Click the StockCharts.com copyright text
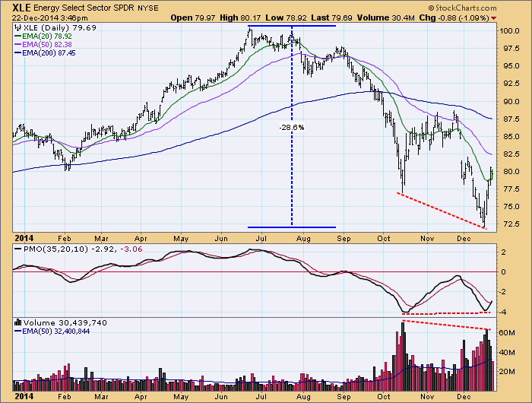Image resolution: width=532 pixels, height=403 pixels. (x=462, y=8)
